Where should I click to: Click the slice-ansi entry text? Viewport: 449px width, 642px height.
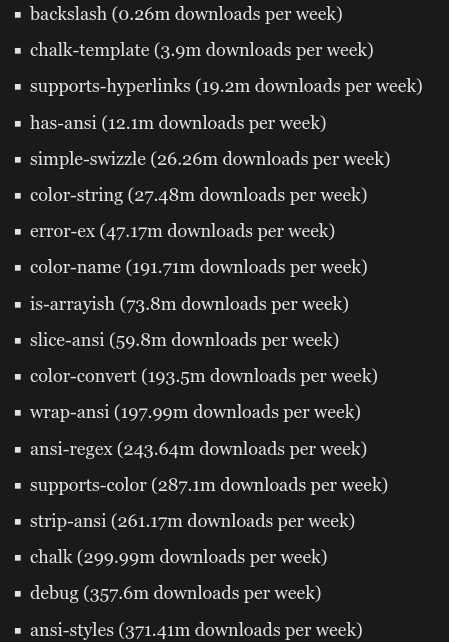(185, 340)
